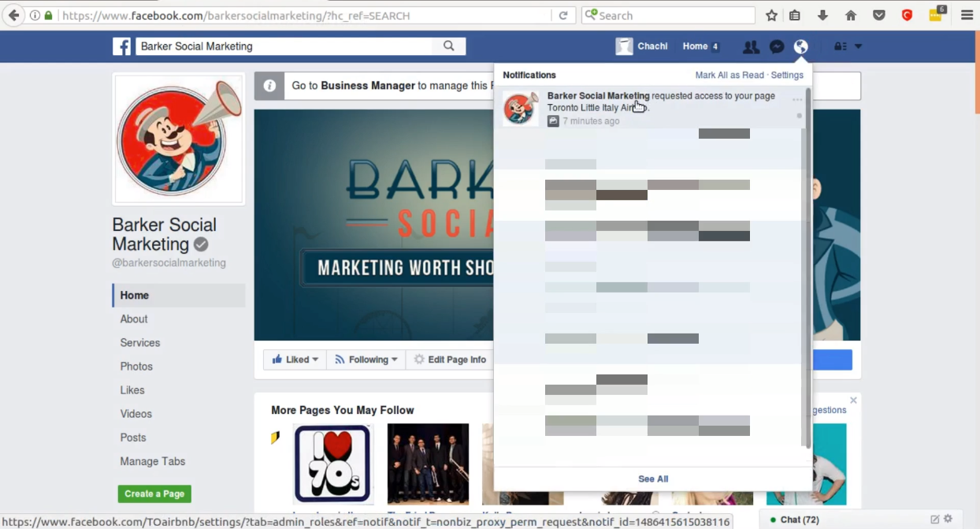The image size is (980, 529).
Task: Inspect the green padlock security icon
Action: (x=49, y=15)
